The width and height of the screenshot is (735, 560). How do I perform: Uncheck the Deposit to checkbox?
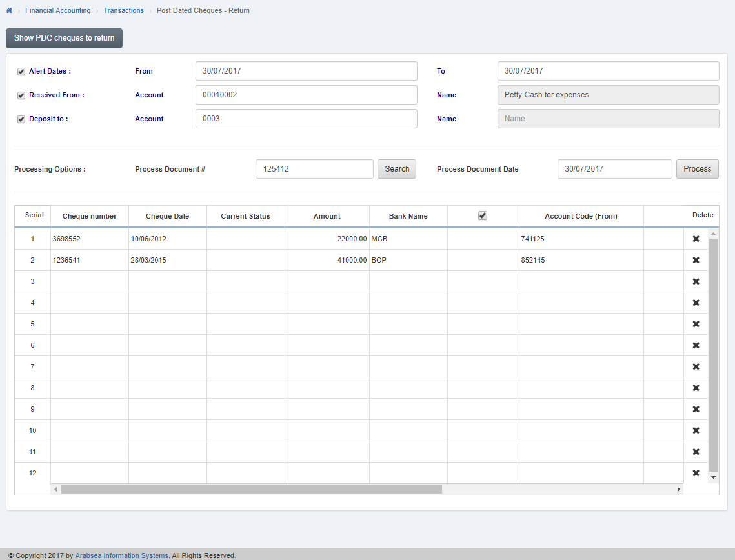[21, 119]
